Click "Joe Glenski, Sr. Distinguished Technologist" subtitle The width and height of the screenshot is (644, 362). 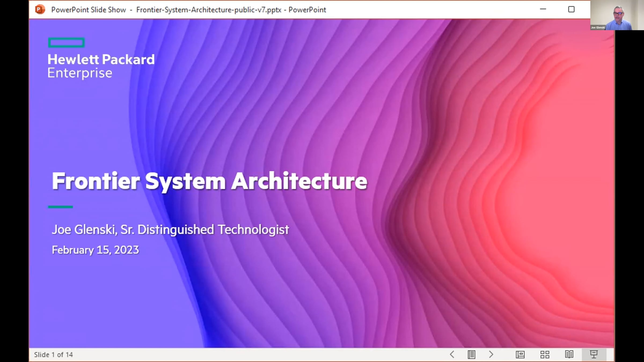tap(170, 230)
